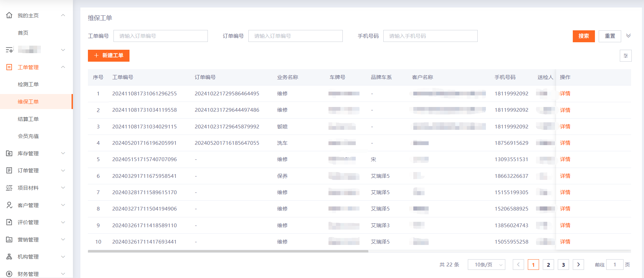
Task: Click the 库存管理 sidebar icon
Action: [9, 153]
